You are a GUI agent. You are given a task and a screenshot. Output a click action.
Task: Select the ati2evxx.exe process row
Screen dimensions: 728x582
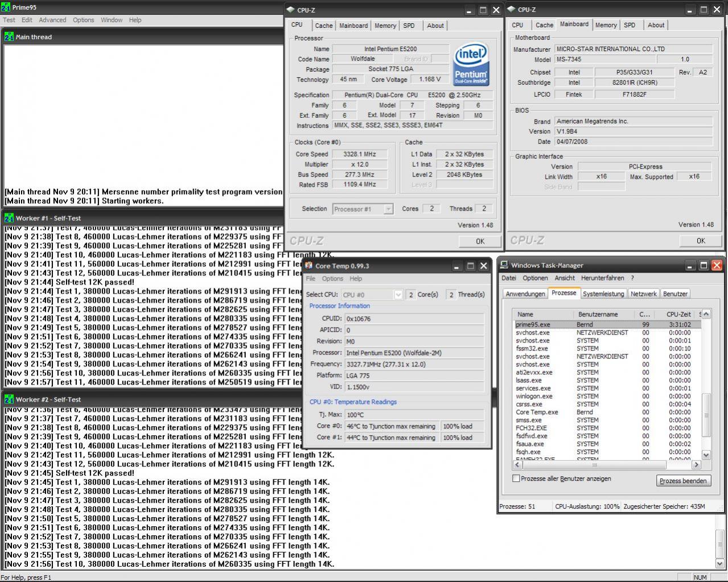tap(607, 372)
